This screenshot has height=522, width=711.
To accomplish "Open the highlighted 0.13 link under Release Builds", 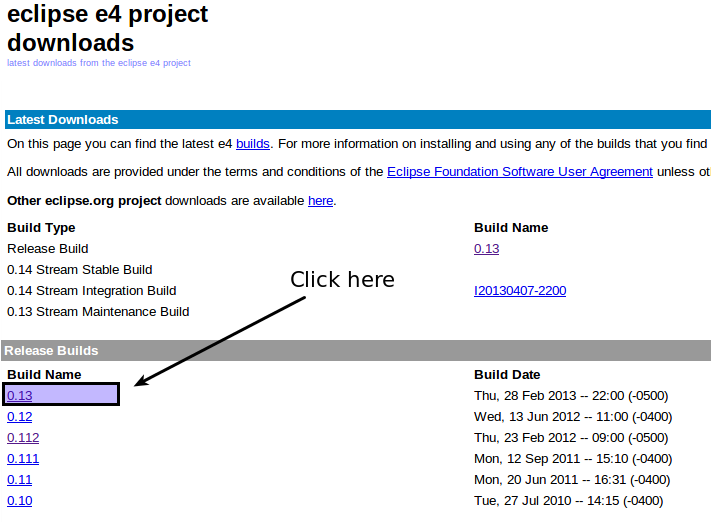I will point(20,395).
